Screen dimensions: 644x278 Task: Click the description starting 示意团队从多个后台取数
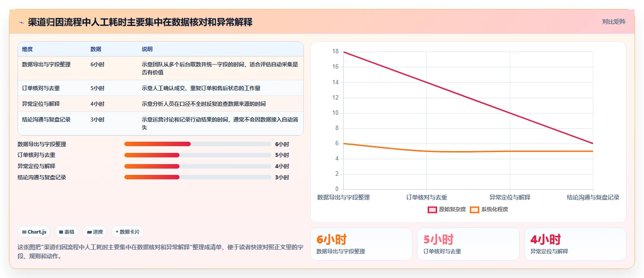(220, 68)
